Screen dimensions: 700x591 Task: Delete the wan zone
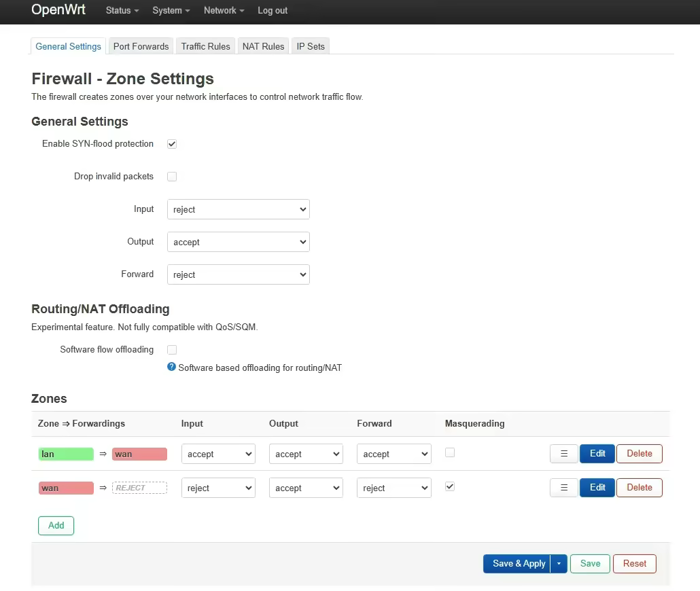point(639,488)
